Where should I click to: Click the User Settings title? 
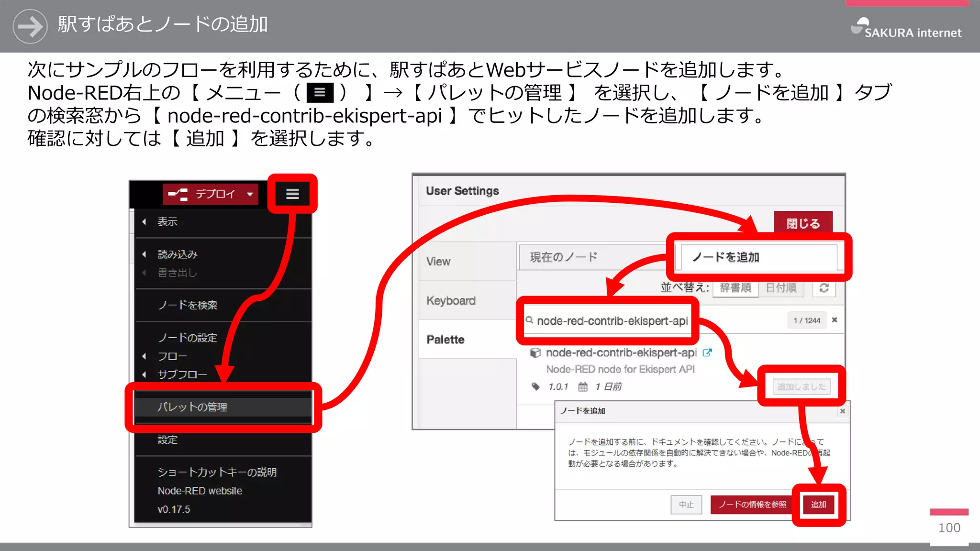462,191
